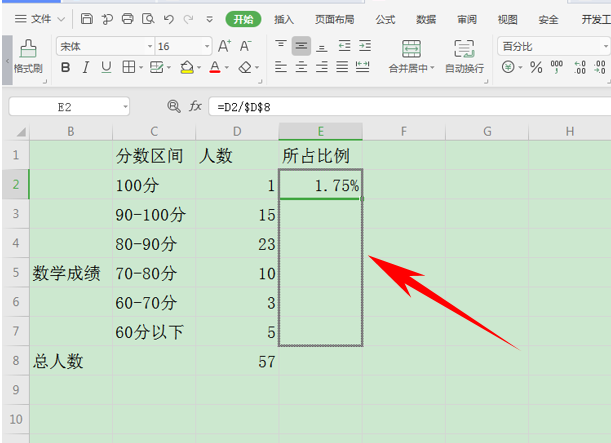This screenshot has height=443, width=611.
Task: Apply currency format icon
Action: [x=508, y=67]
